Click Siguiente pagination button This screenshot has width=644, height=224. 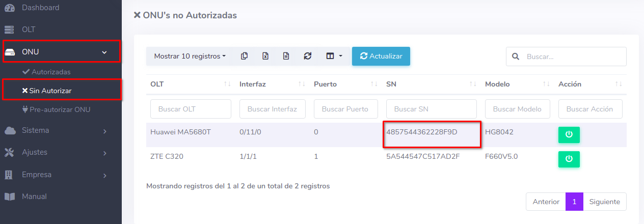604,202
